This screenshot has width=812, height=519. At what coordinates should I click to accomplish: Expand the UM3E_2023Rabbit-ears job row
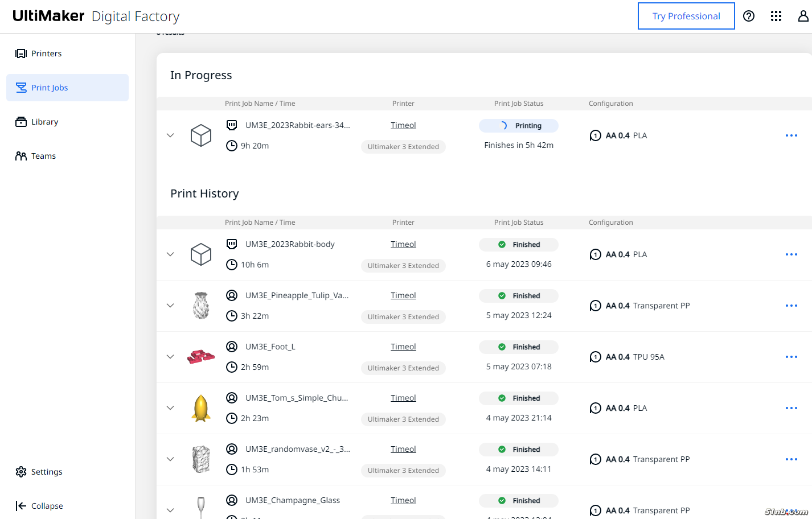point(170,135)
